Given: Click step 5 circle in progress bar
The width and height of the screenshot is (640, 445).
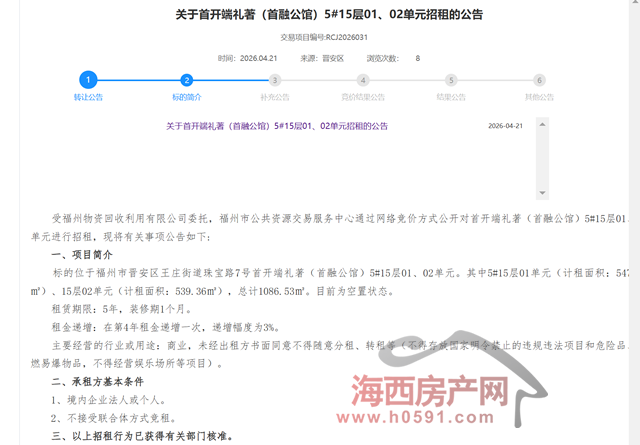Looking at the screenshot, I should [451, 80].
